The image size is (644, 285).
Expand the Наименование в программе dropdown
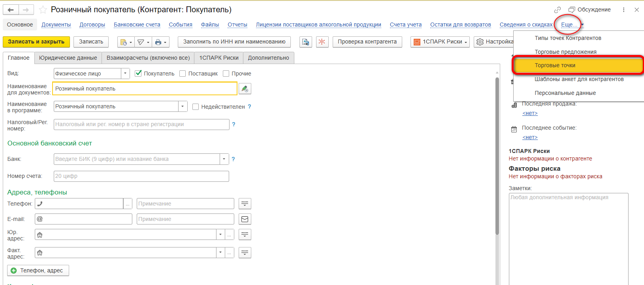tap(183, 106)
